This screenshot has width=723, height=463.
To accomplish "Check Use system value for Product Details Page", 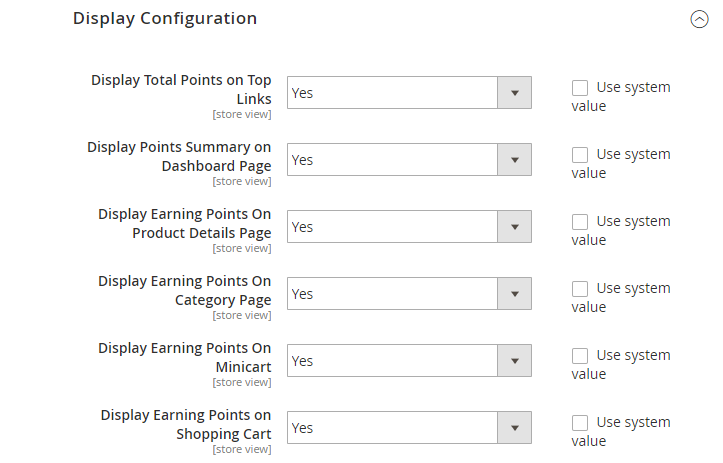I will [x=580, y=221].
